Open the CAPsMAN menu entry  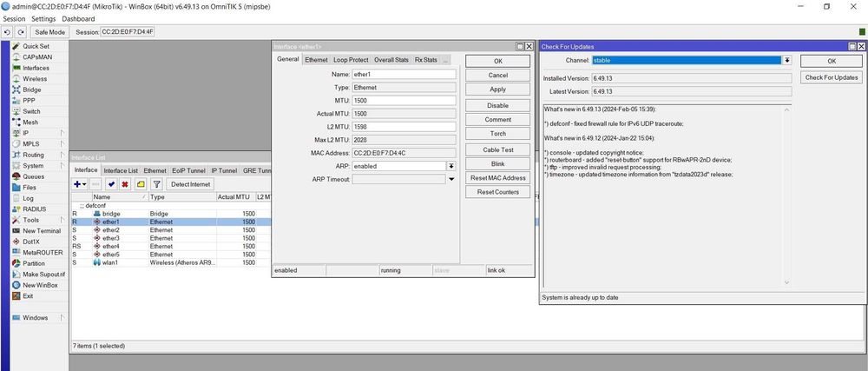[x=37, y=57]
